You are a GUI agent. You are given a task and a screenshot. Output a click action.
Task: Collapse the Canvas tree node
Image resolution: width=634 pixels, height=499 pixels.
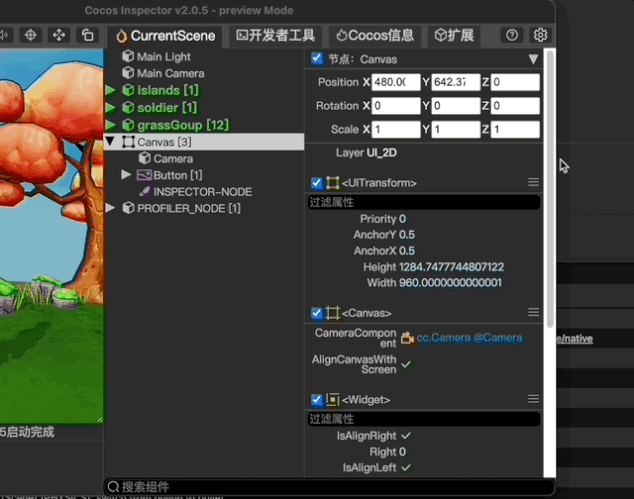tap(110, 142)
